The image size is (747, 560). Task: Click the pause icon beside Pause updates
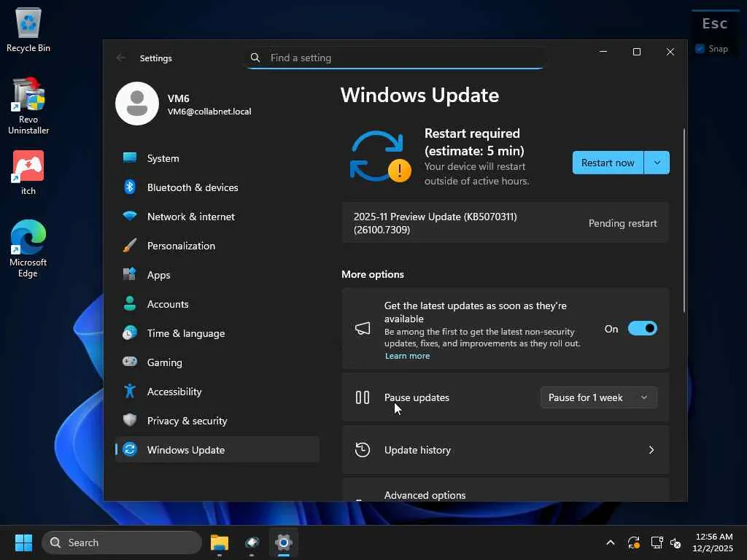[x=363, y=397]
